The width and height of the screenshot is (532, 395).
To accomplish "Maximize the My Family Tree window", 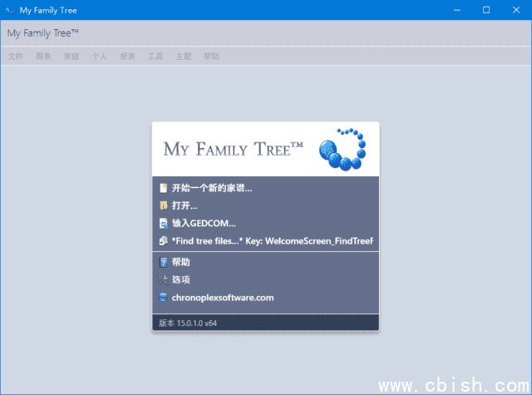I will [x=486, y=10].
